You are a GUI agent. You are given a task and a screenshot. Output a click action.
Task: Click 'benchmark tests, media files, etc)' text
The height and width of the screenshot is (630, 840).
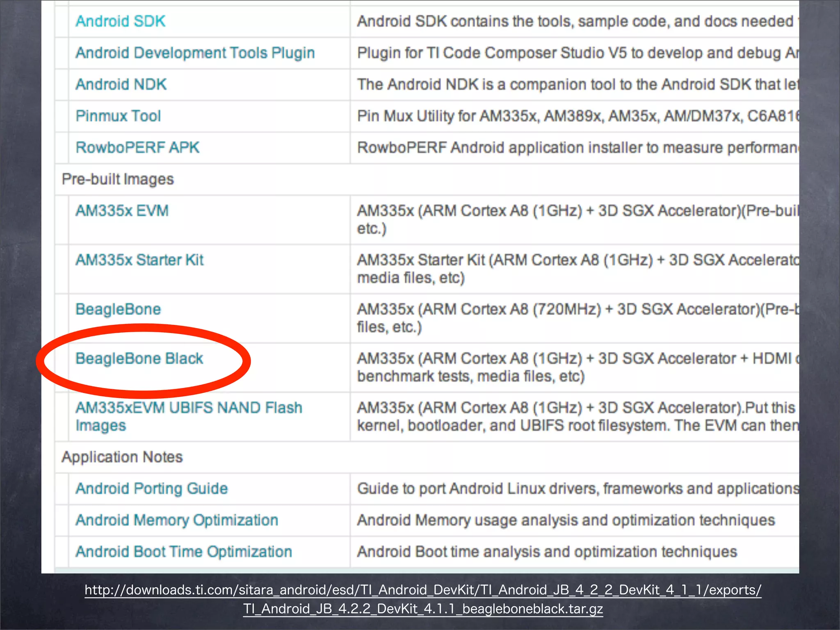[x=471, y=377]
